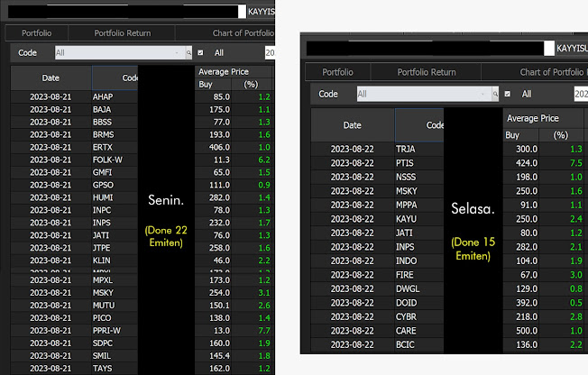588x375 pixels.
Task: Click the Date column header in the Selasa window
Action: click(353, 125)
